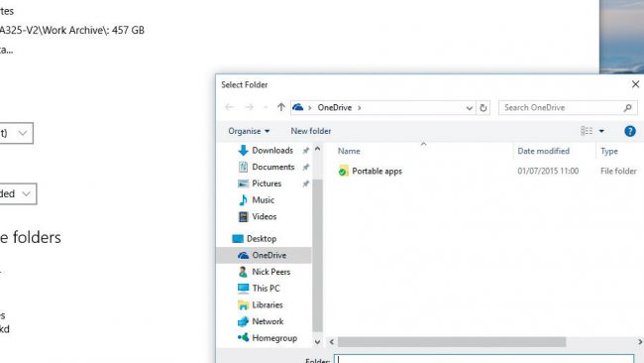This screenshot has width=644, height=363.
Task: Click the search magnifier icon
Action: [x=627, y=108]
